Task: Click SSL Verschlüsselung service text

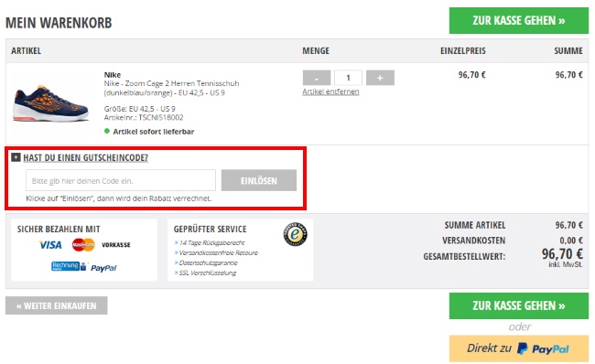Action: coord(207,273)
